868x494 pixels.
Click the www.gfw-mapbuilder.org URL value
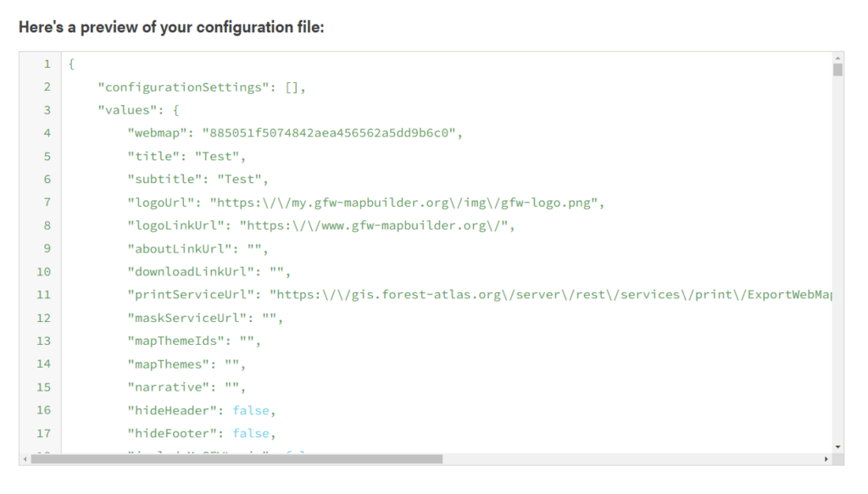[x=374, y=225]
